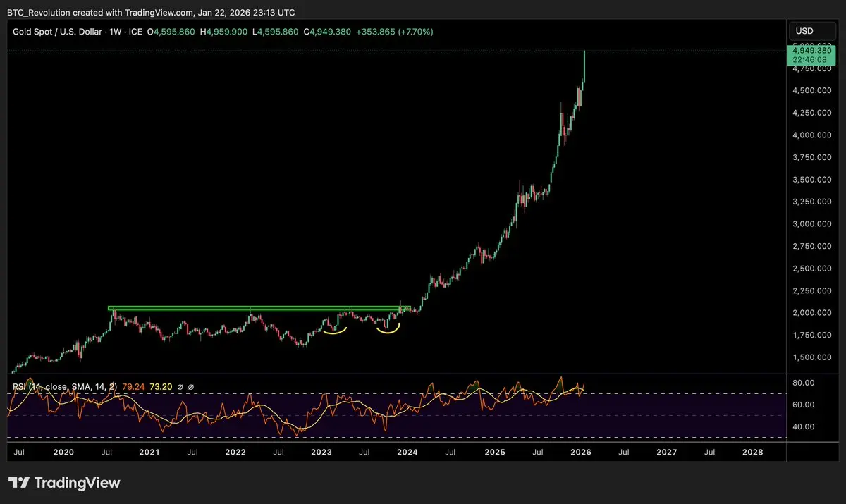Click the 2022 label on the time axis
Image resolution: width=846 pixels, height=504 pixels.
point(235,452)
